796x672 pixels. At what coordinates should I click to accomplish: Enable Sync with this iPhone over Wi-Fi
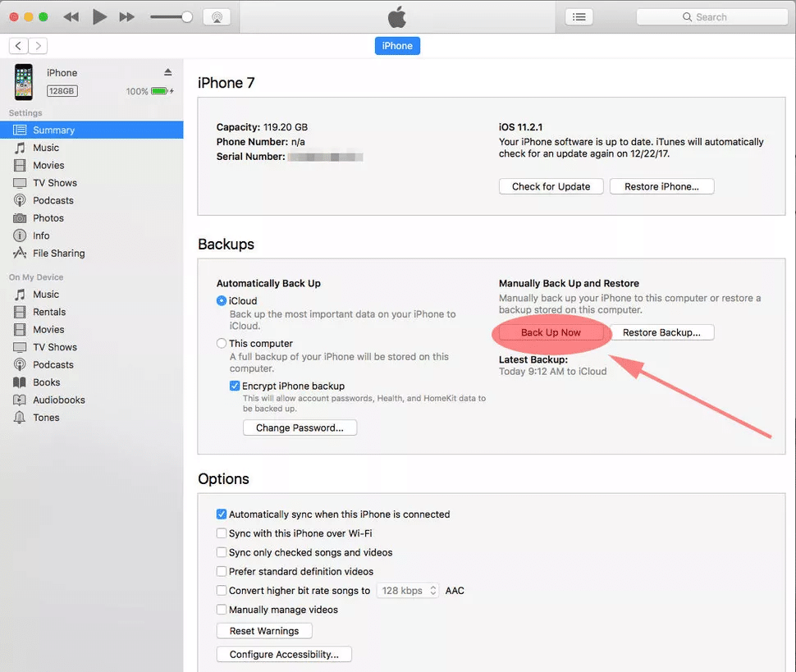click(x=222, y=533)
